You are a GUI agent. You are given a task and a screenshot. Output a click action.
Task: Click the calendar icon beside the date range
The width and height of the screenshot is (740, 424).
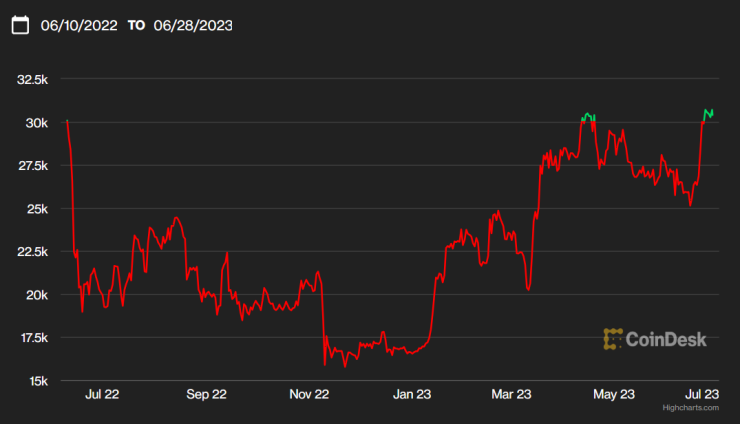[20, 25]
